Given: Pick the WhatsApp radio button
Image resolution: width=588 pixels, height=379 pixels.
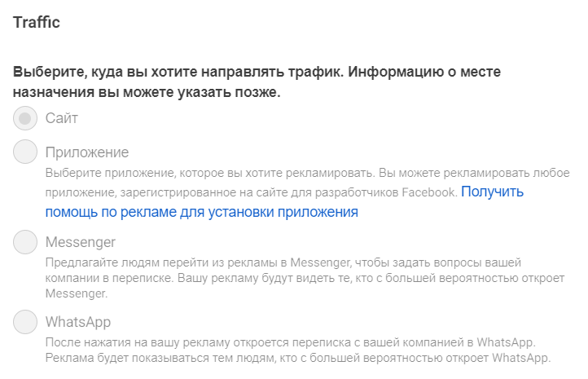Looking at the screenshot, I should pyautogui.click(x=25, y=322).
